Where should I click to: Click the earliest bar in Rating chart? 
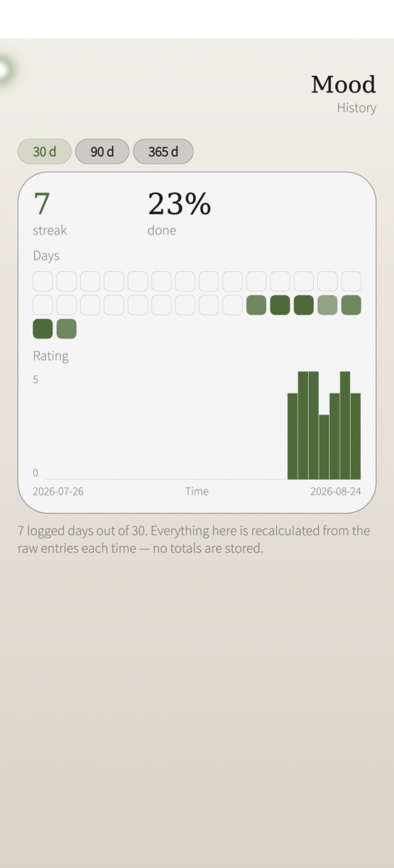click(293, 436)
